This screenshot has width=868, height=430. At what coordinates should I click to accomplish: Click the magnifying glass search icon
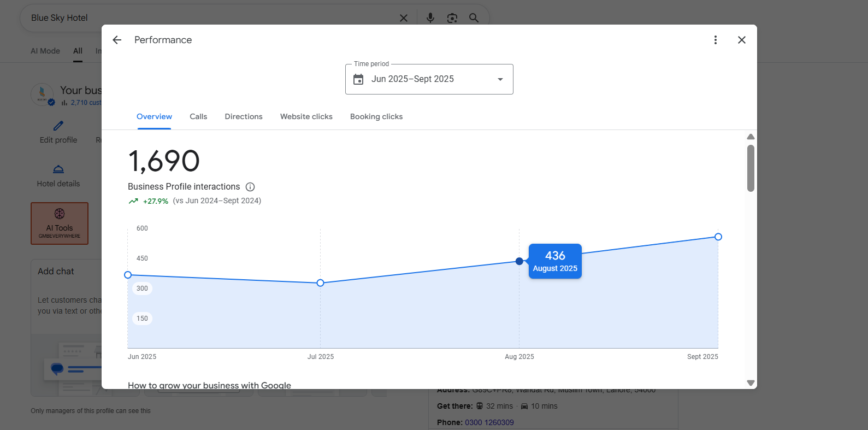[474, 18]
